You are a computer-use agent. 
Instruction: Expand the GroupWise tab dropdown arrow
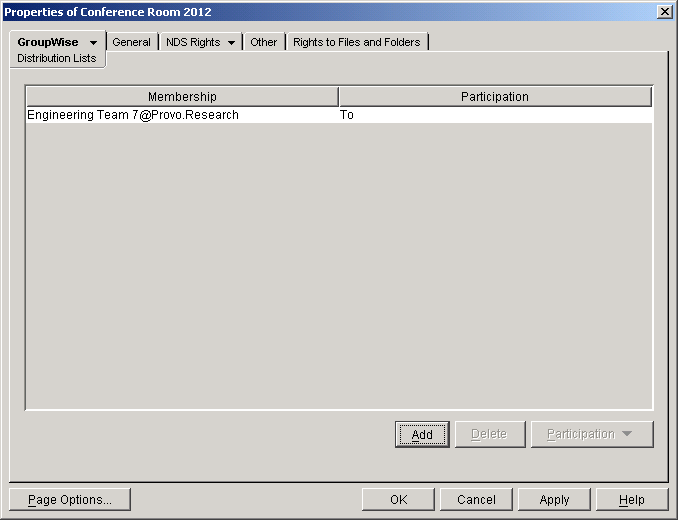tap(93, 43)
